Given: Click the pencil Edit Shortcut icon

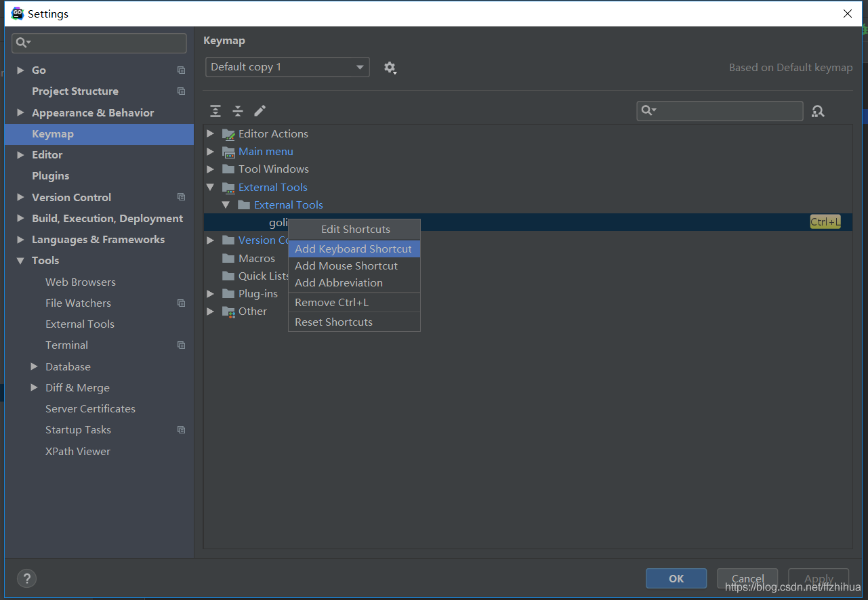Looking at the screenshot, I should [260, 111].
